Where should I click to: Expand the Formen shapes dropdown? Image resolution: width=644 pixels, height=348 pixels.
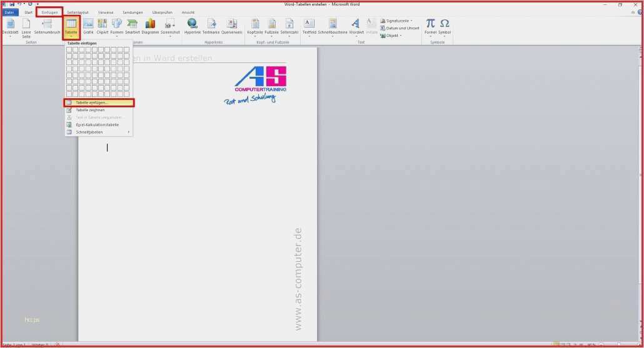[x=117, y=26]
